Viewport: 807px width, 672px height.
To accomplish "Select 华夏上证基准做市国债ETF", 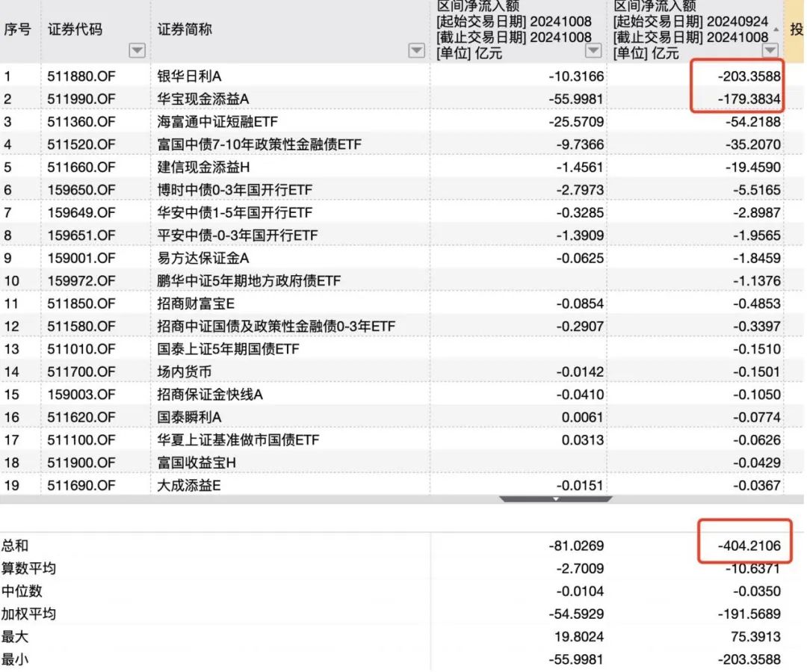I will (392, 440).
